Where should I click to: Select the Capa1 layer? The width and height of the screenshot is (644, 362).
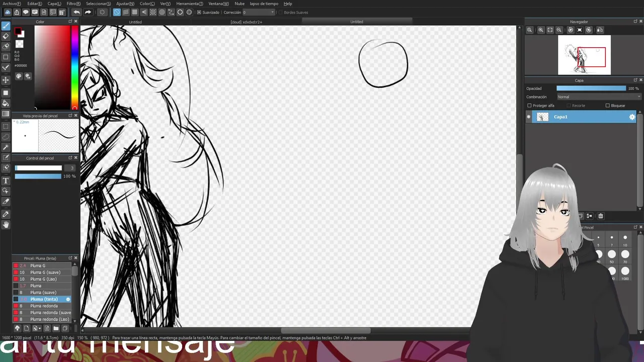(x=581, y=117)
